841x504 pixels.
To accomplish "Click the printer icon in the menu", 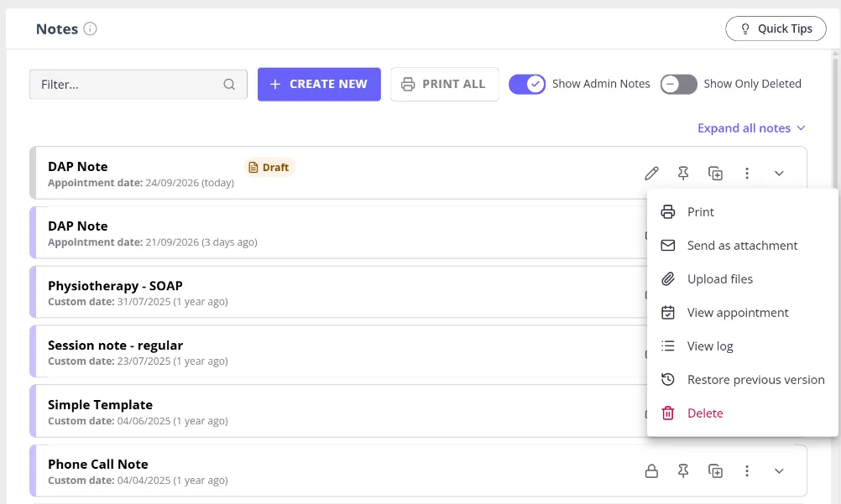I will click(x=668, y=212).
